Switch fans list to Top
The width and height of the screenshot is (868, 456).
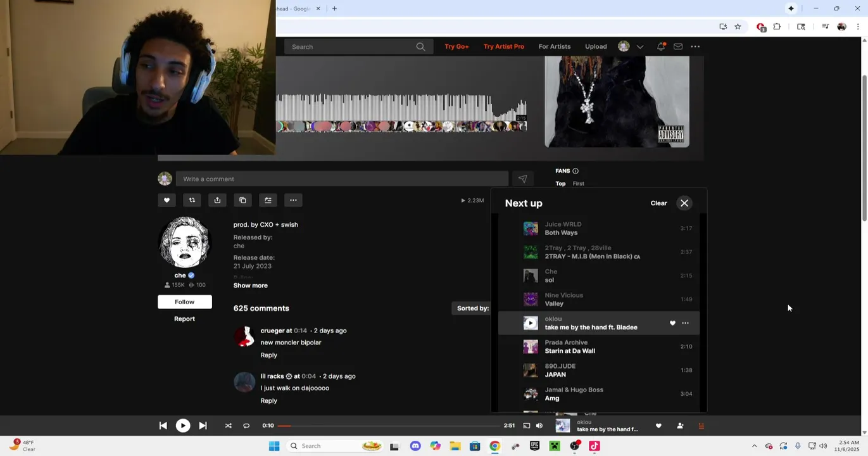(560, 184)
